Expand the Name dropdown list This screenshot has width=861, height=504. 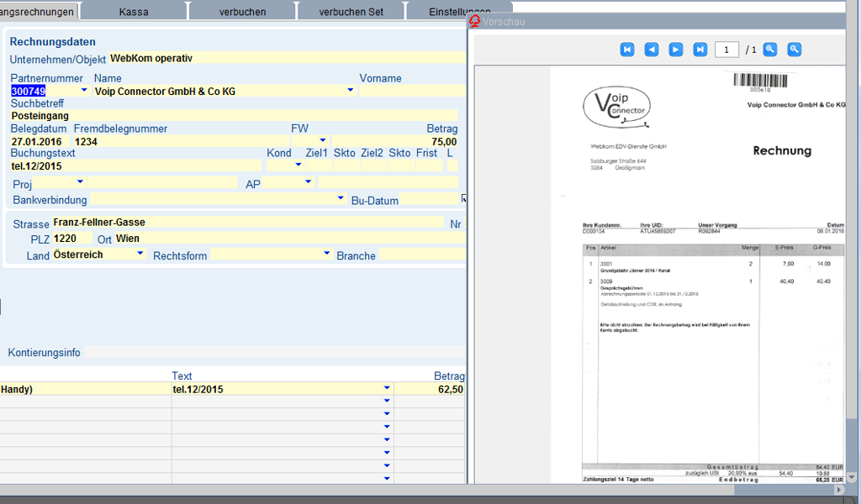350,91
